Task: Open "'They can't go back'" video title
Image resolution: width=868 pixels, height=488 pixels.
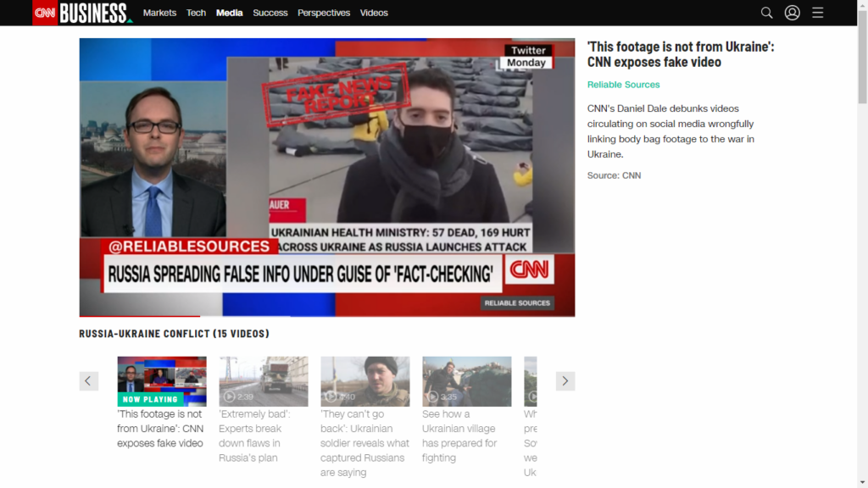Action: (364, 443)
